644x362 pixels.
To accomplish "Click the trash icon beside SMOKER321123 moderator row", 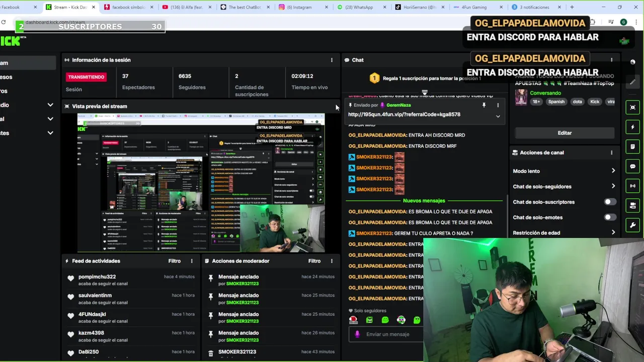I will 211,352.
